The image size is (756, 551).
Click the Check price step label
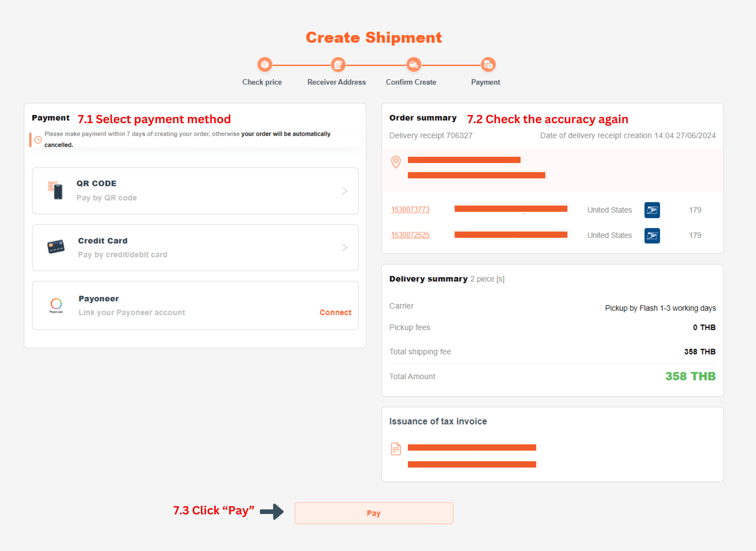coord(262,82)
